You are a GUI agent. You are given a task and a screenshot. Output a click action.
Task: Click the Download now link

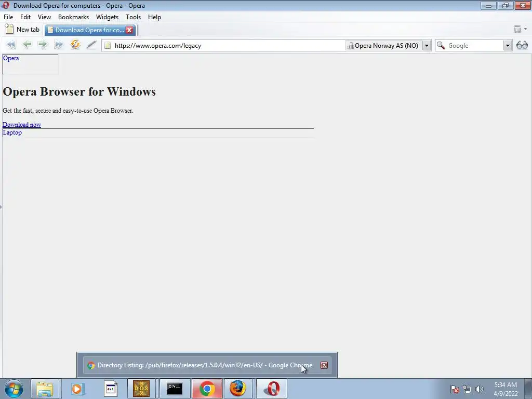[22, 125]
